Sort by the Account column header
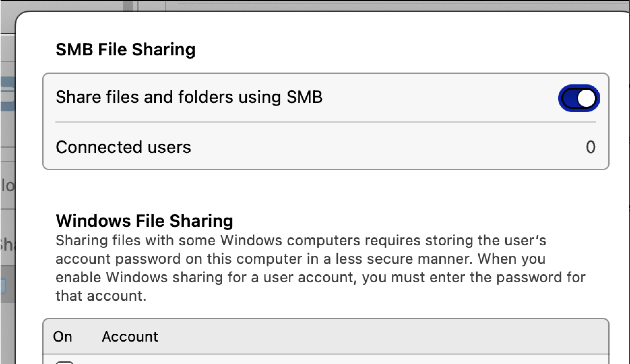 (130, 337)
